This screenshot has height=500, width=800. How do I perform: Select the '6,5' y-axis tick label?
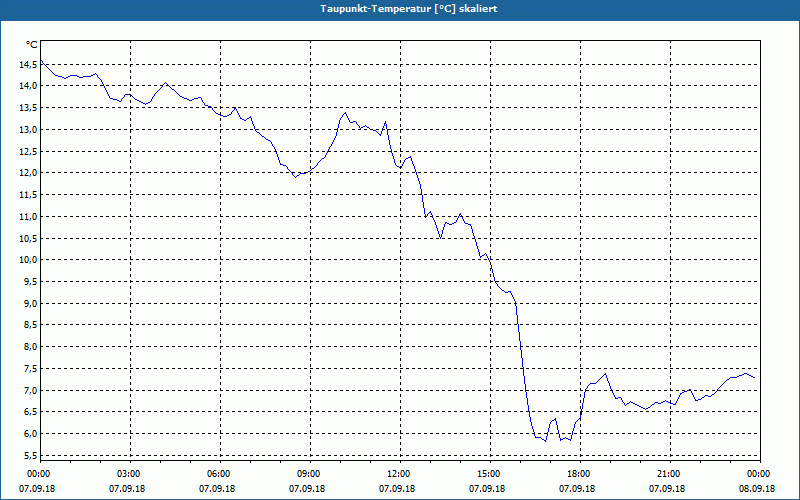(x=31, y=412)
